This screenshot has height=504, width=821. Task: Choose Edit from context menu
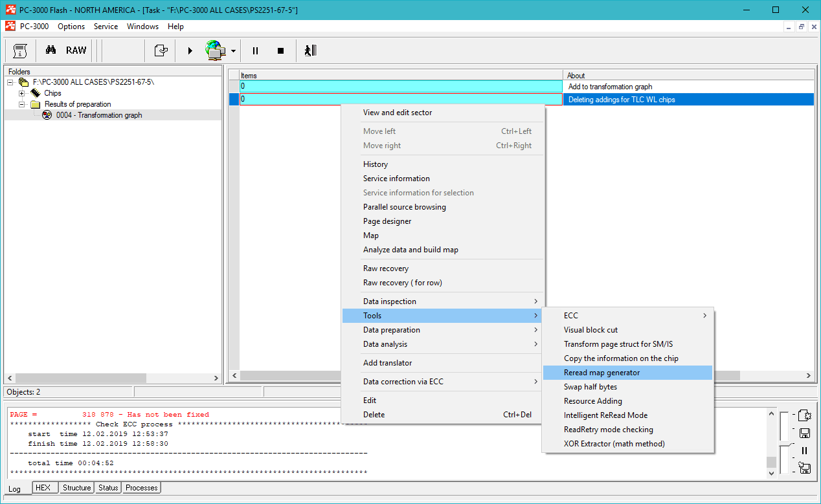[444, 400]
